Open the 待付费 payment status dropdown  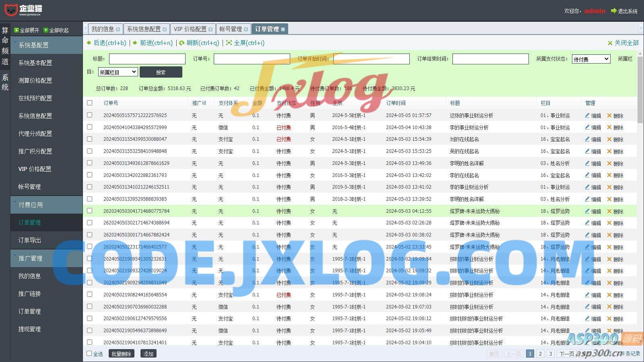[x=591, y=59]
